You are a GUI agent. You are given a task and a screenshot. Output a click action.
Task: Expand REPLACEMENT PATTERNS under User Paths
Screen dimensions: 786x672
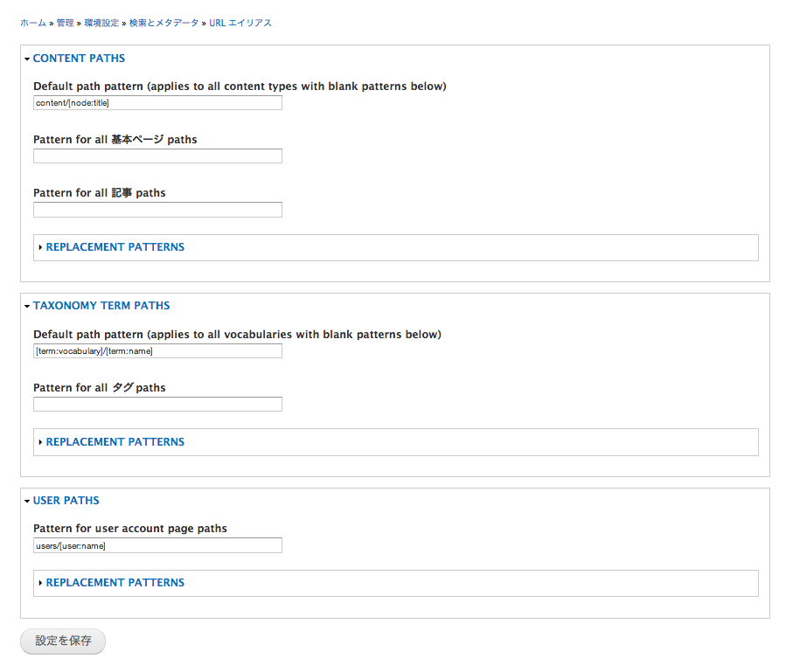click(115, 583)
